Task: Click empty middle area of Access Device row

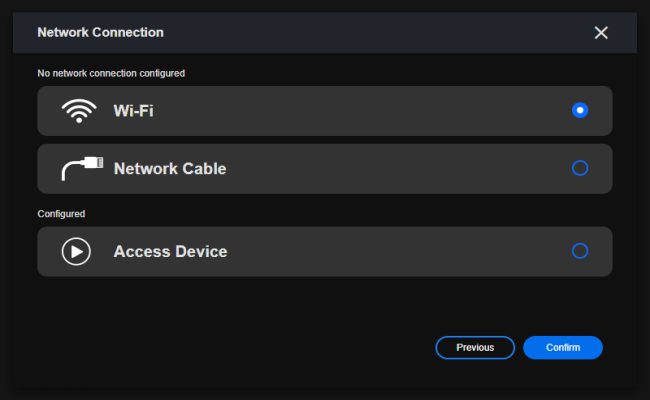Action: pyautogui.click(x=390, y=251)
